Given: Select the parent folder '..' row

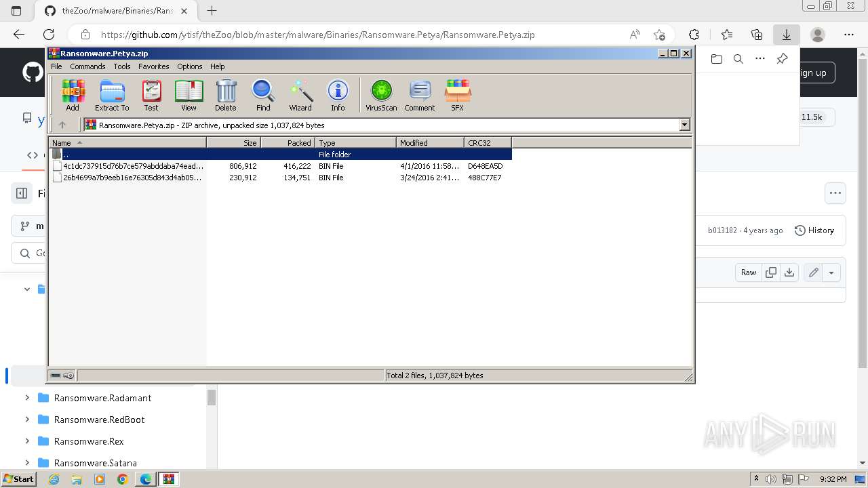Looking at the screenshot, I should tap(280, 155).
